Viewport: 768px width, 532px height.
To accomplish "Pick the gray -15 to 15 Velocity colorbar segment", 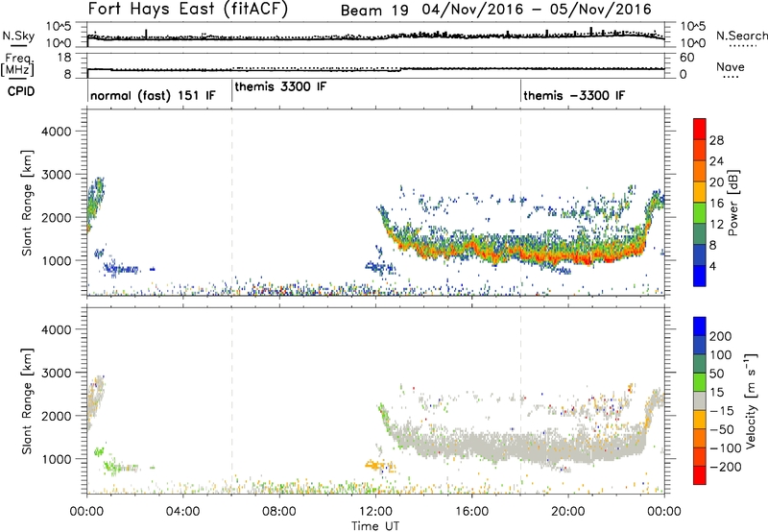I will pos(700,400).
